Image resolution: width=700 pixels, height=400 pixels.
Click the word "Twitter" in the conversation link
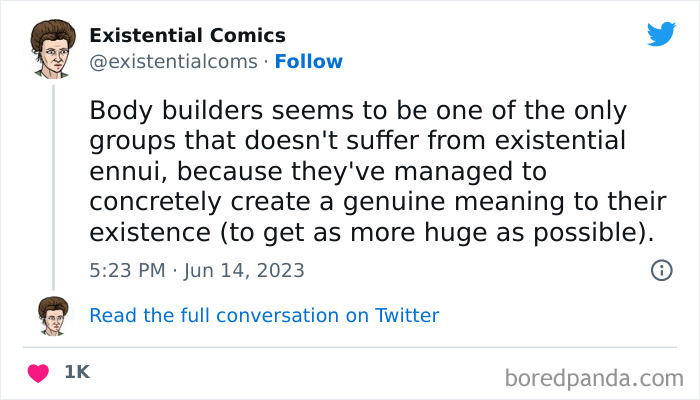[406, 315]
